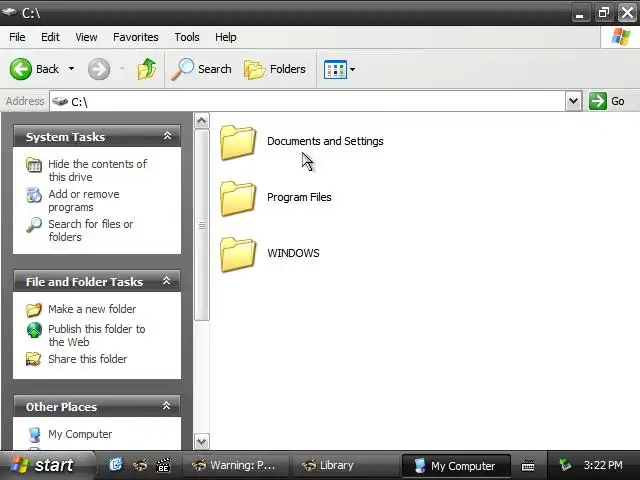Click the on-screen keyboard tray icon
The image size is (640, 480).
point(528,465)
